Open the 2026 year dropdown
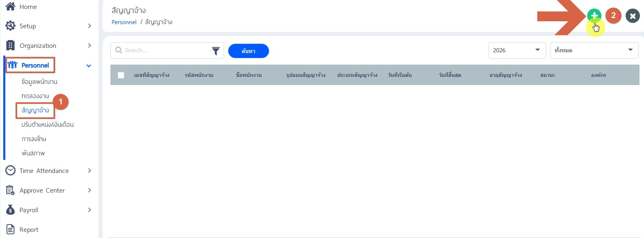 (517, 50)
